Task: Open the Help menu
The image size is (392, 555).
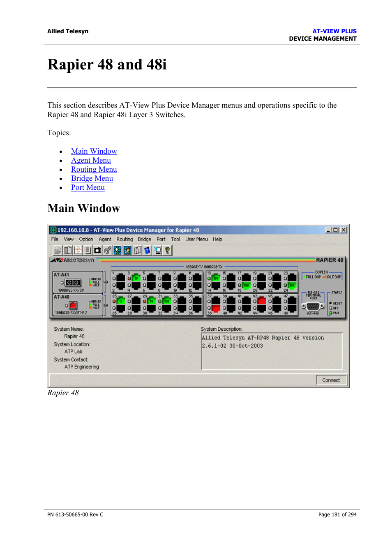Action: [217, 239]
